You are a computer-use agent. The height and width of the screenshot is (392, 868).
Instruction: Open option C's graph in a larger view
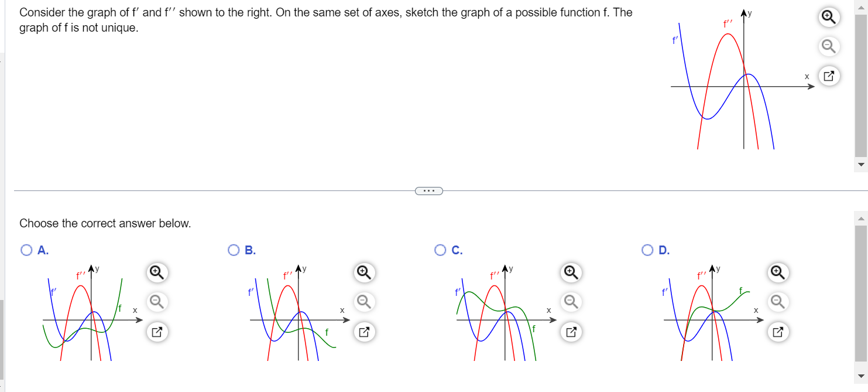point(571,332)
